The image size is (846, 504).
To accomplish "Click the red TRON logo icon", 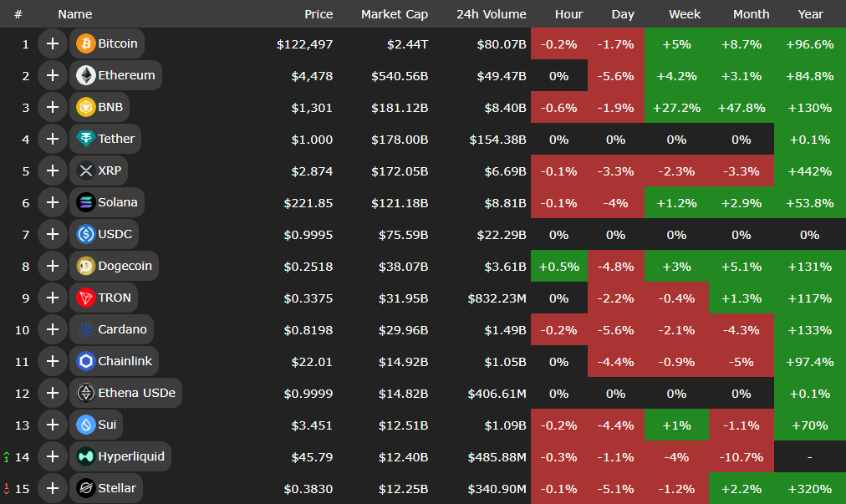I will [x=86, y=298].
